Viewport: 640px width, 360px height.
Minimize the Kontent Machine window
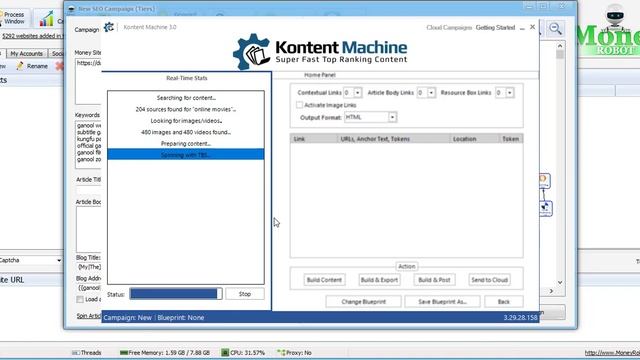(522, 28)
